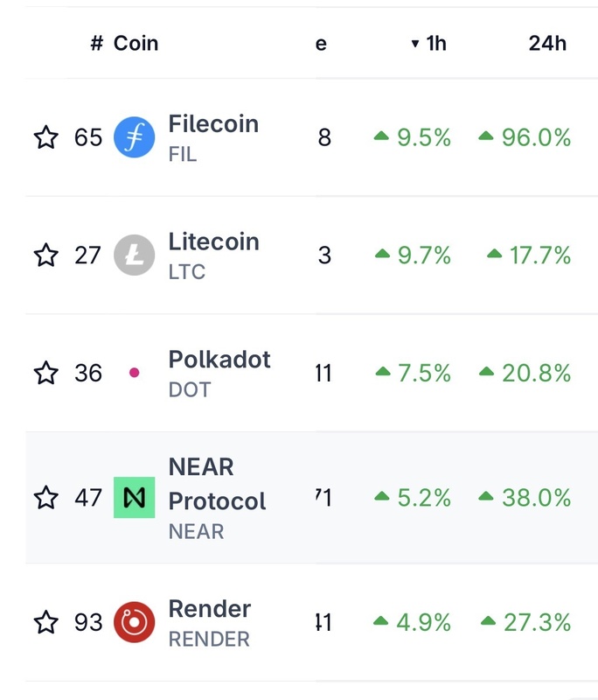Click the Litecoin coin logo icon

tap(135, 255)
